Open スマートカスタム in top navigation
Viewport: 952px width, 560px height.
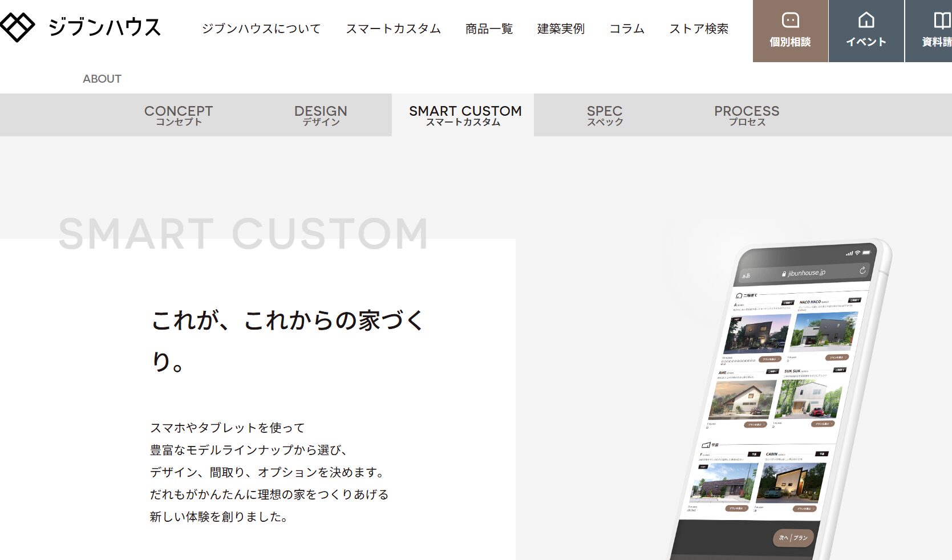pyautogui.click(x=393, y=29)
